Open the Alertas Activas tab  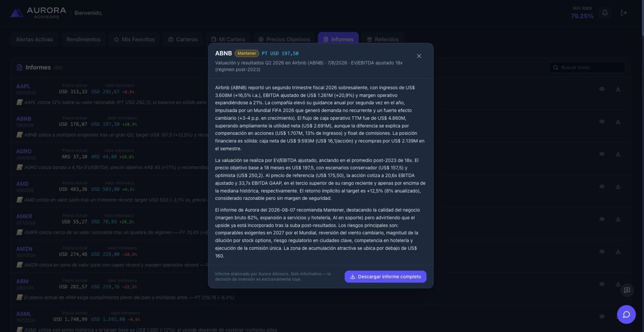pyautogui.click(x=34, y=39)
